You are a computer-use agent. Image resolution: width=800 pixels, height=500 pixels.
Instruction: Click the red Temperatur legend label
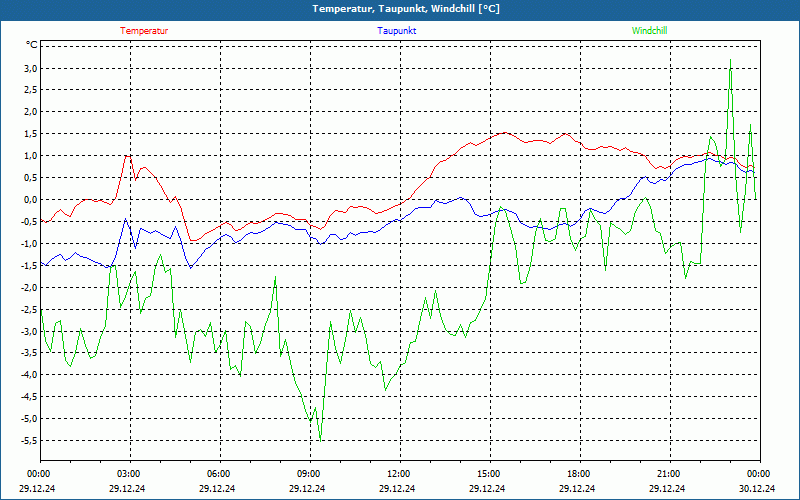(144, 31)
